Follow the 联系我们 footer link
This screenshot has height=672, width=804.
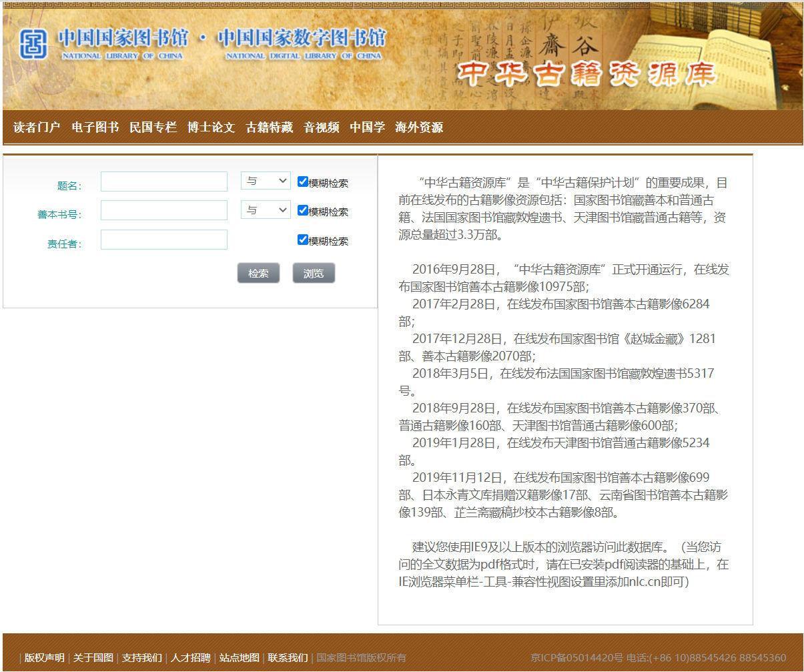pos(288,657)
